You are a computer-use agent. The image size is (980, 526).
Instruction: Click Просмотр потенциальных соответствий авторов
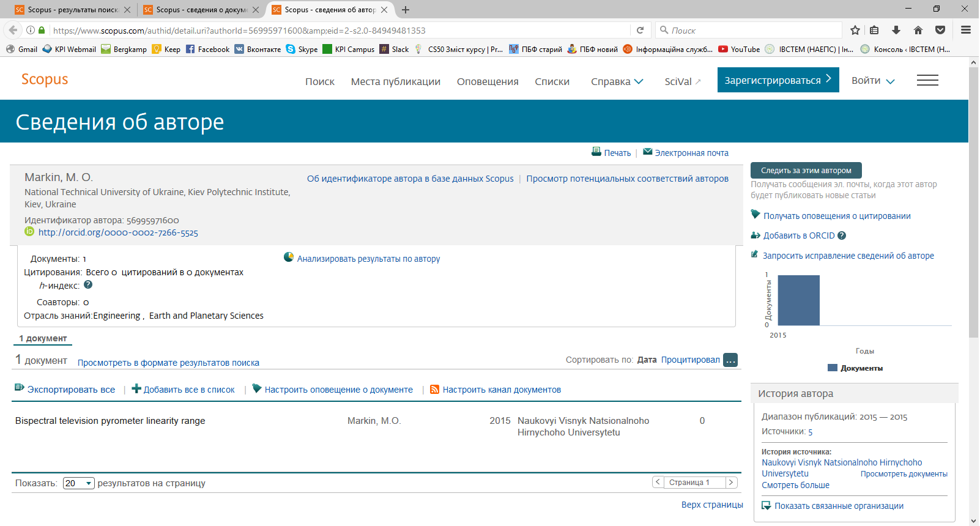click(627, 179)
